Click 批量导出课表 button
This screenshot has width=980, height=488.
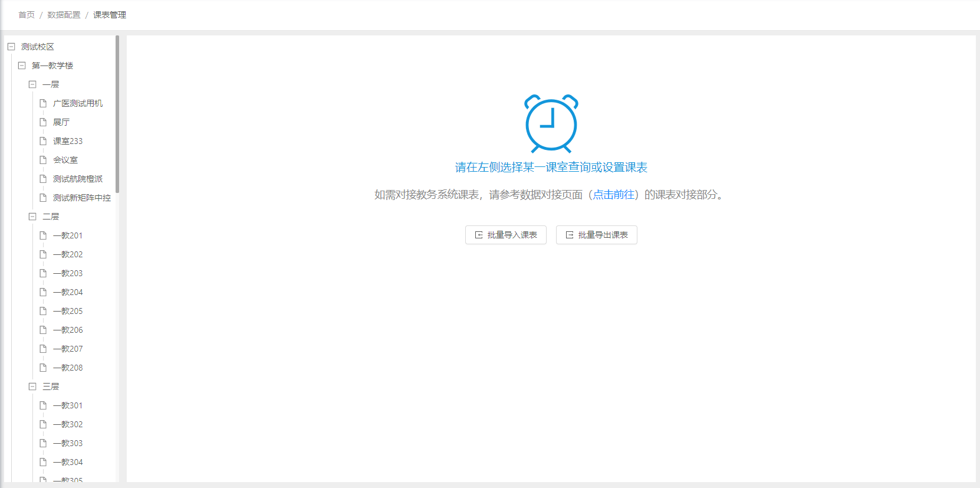(x=597, y=235)
